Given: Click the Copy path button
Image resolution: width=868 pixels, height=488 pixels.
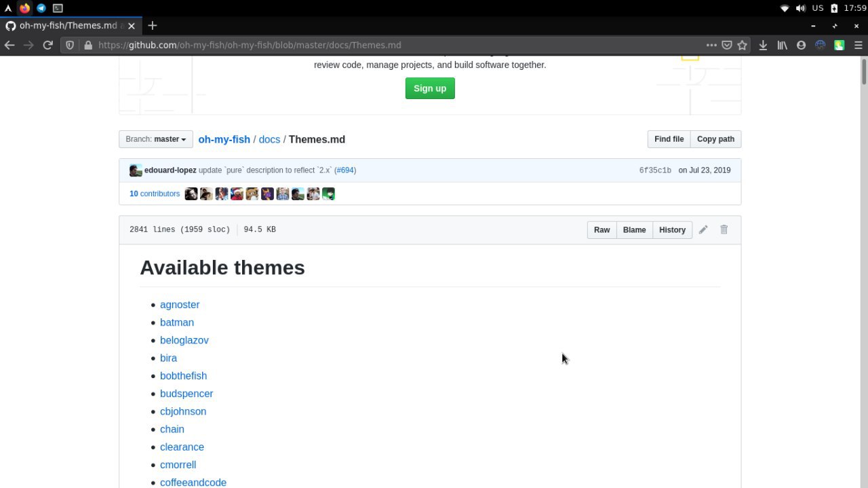Looking at the screenshot, I should (715, 139).
